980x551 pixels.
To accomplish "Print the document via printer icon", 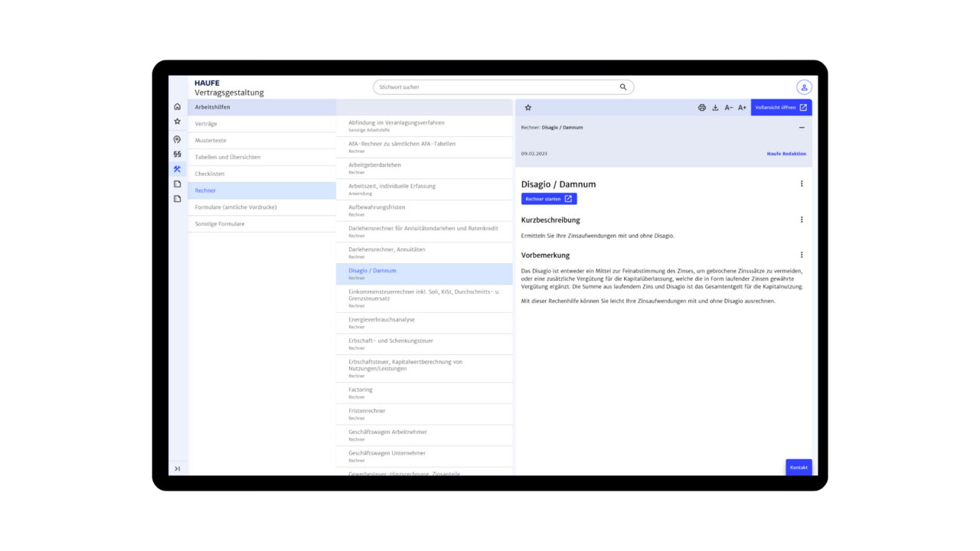I will pos(701,108).
